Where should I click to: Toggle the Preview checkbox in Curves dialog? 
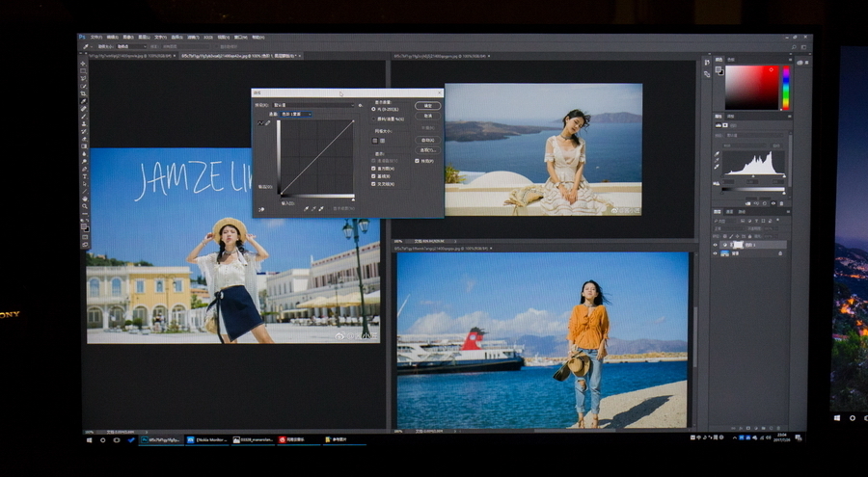click(417, 161)
